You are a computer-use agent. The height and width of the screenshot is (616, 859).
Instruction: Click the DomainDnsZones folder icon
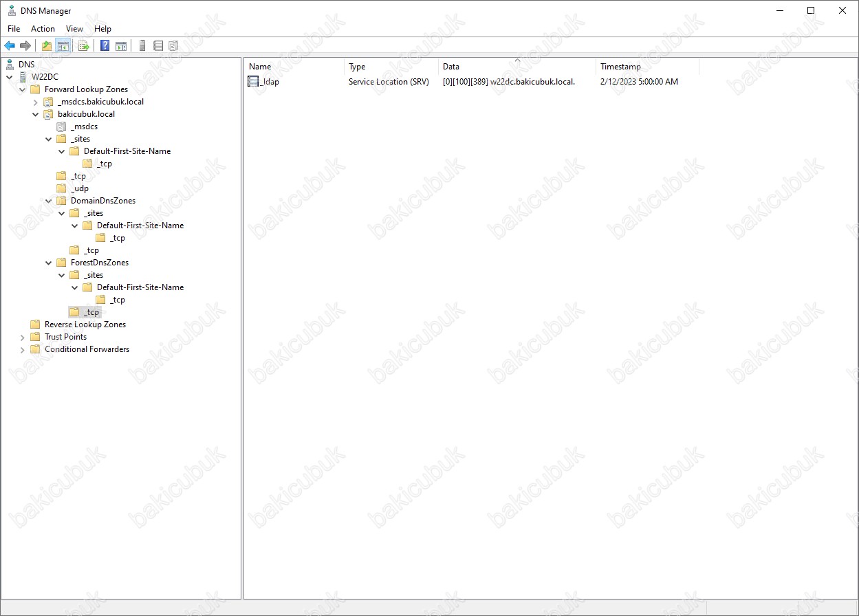point(61,201)
